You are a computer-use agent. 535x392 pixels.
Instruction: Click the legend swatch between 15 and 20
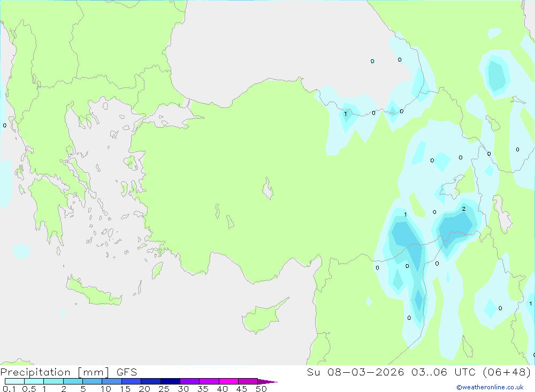pos(132,381)
